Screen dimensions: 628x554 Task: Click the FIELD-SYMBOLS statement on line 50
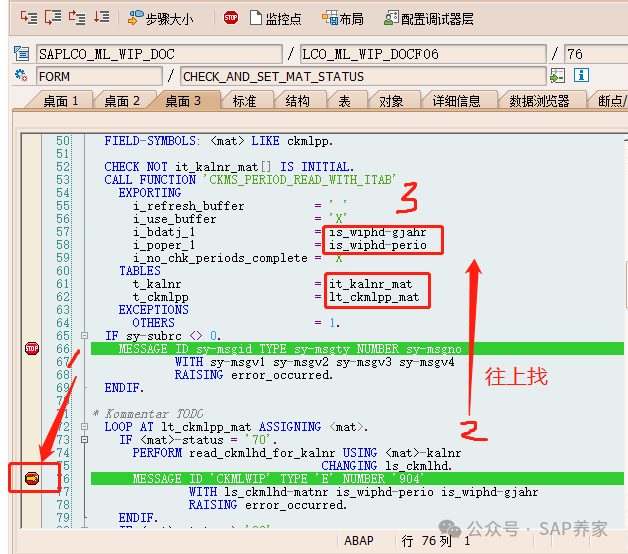[x=218, y=141]
